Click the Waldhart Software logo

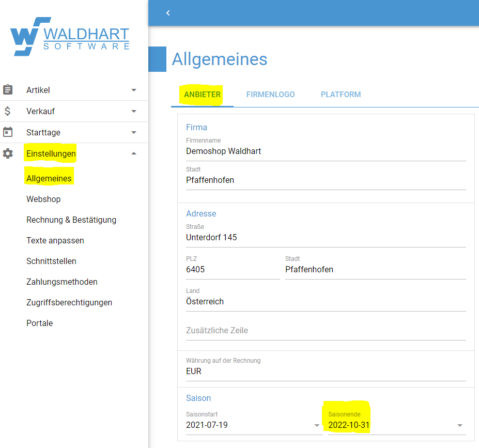(x=70, y=37)
